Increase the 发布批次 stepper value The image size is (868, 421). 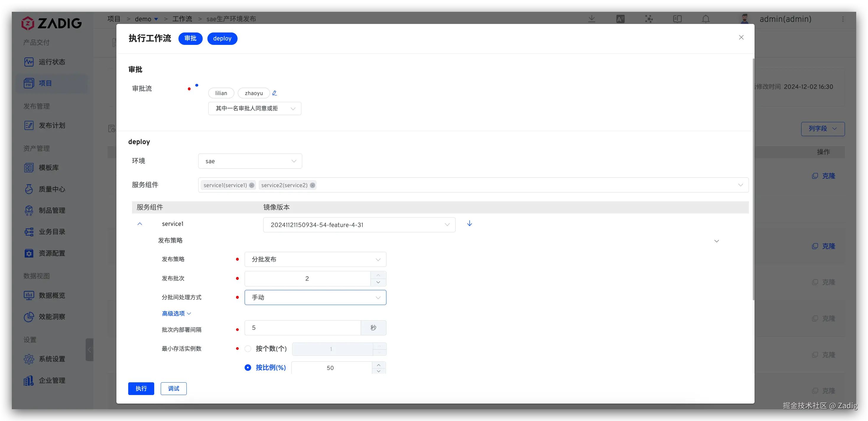click(378, 275)
